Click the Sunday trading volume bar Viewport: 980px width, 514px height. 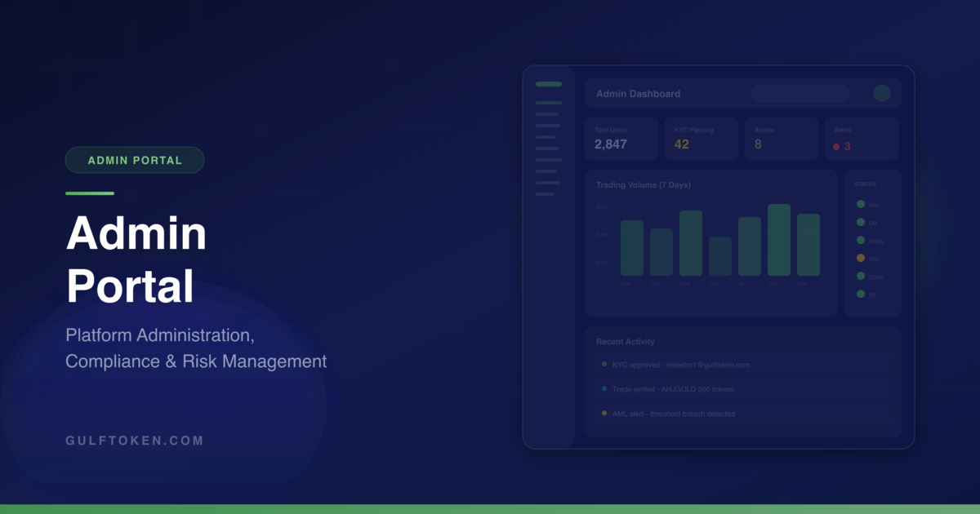pos(808,245)
